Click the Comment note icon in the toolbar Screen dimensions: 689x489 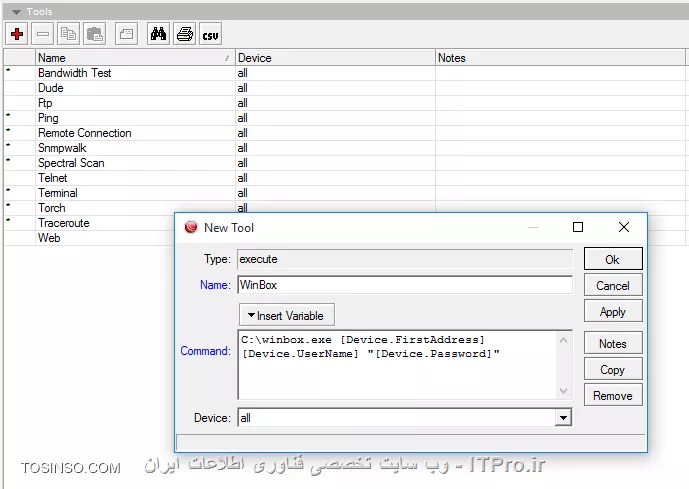click(x=127, y=34)
